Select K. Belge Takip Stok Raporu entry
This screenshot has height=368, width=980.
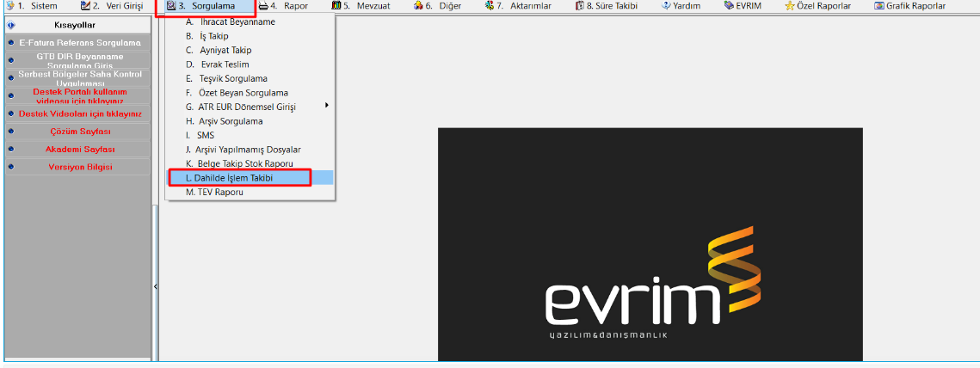coord(250,163)
